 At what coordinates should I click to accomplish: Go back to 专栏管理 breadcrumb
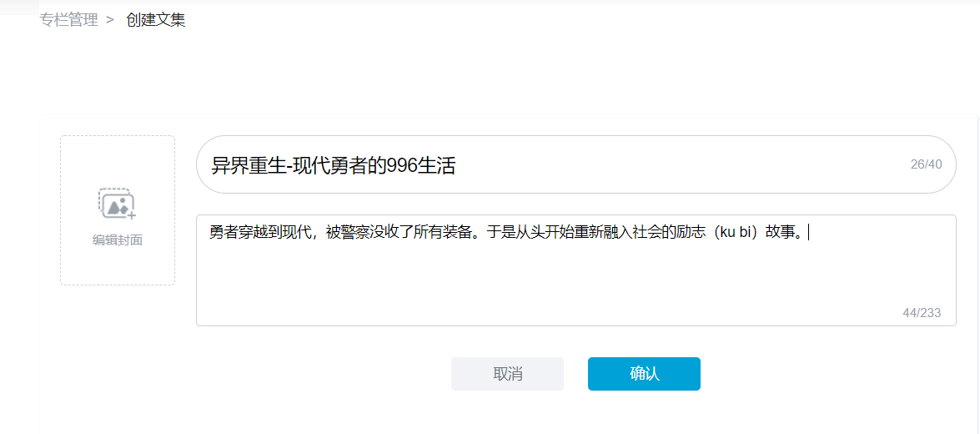tap(68, 20)
